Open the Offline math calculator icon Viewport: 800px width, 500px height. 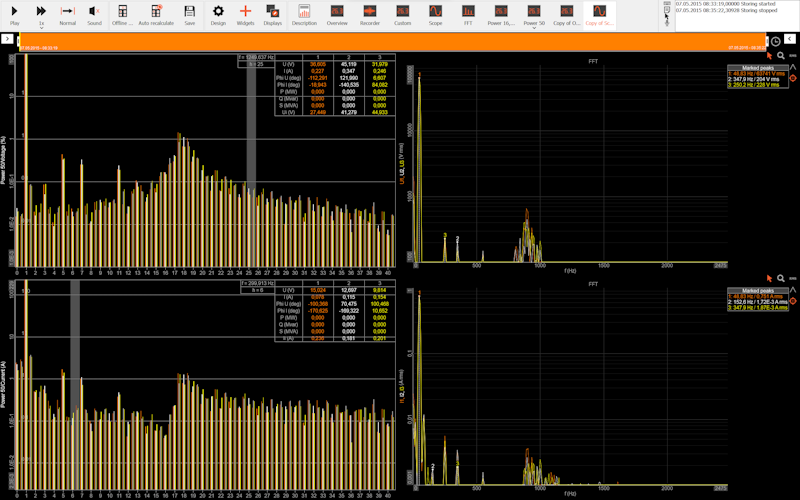point(122,15)
